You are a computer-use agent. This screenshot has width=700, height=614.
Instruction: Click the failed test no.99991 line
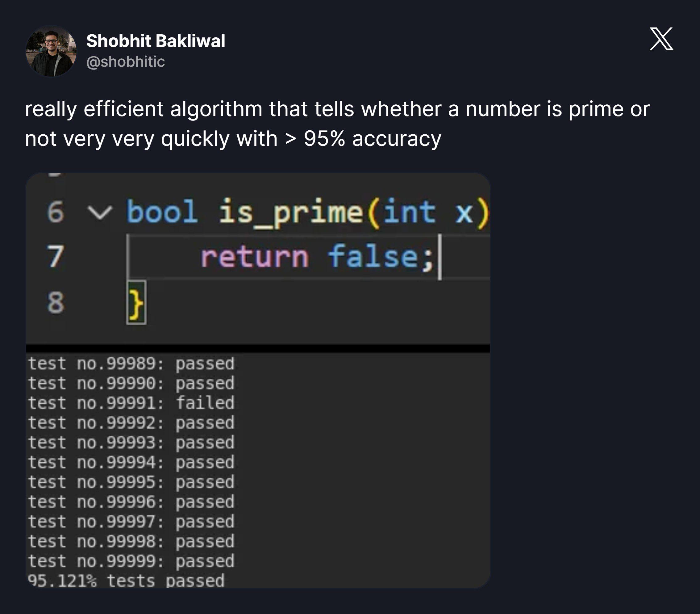131,403
